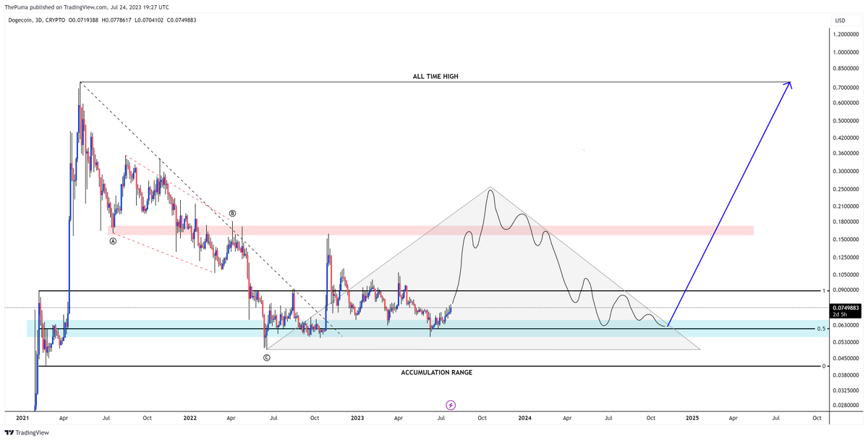The height and width of the screenshot is (441, 868).
Task: Click the 0.2100000 price axis label
Action: point(846,206)
